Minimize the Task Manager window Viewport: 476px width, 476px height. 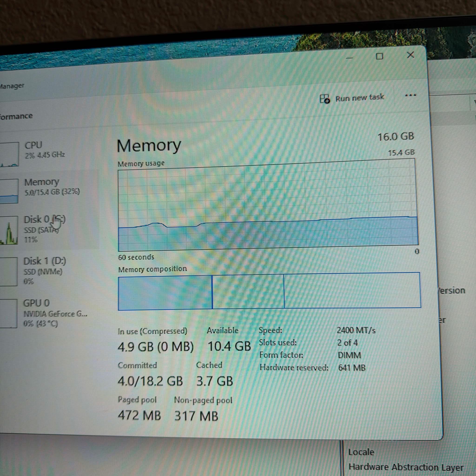pyautogui.click(x=349, y=58)
